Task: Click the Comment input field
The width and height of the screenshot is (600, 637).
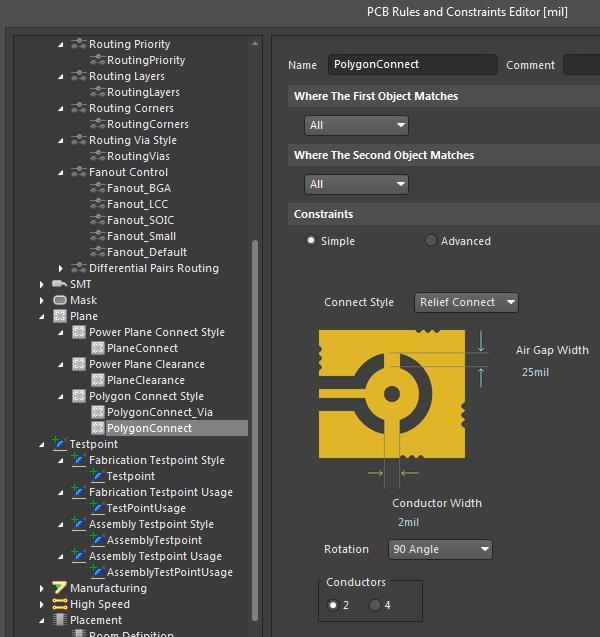Action: click(581, 65)
